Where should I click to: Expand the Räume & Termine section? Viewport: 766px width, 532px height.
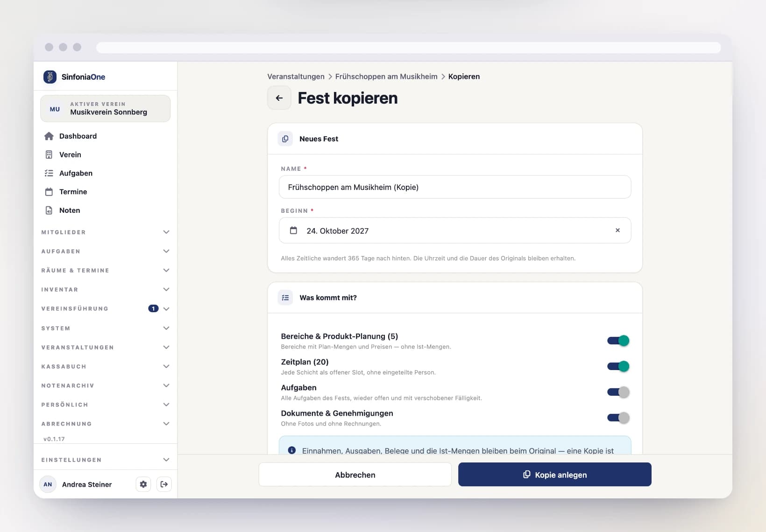pyautogui.click(x=106, y=270)
